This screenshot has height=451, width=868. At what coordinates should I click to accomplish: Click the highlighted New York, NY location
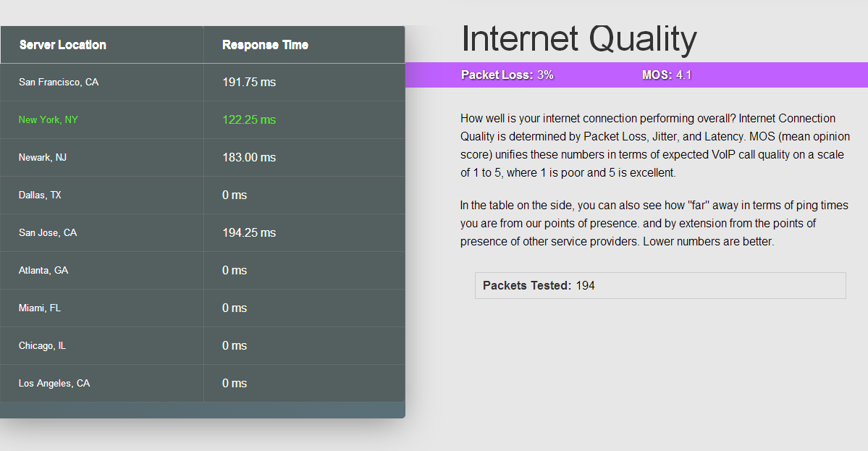tap(49, 119)
